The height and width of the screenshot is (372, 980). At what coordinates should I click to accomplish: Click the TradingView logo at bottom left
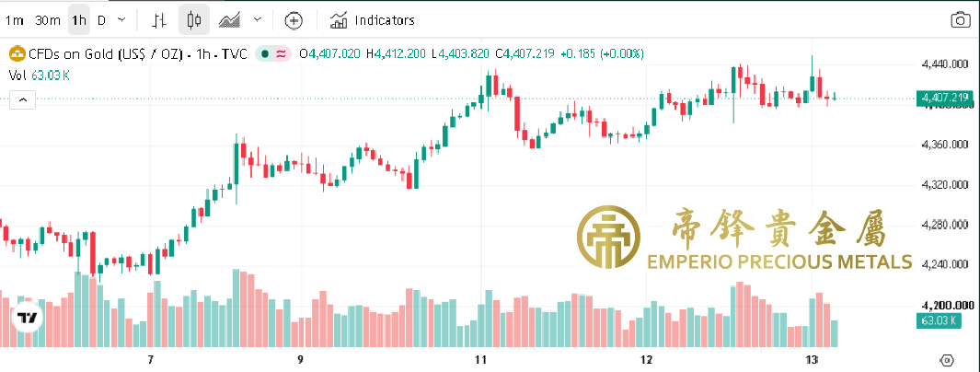[27, 319]
